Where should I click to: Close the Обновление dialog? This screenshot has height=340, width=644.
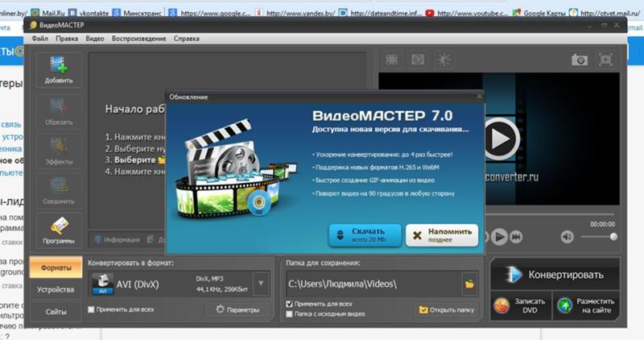[479, 97]
